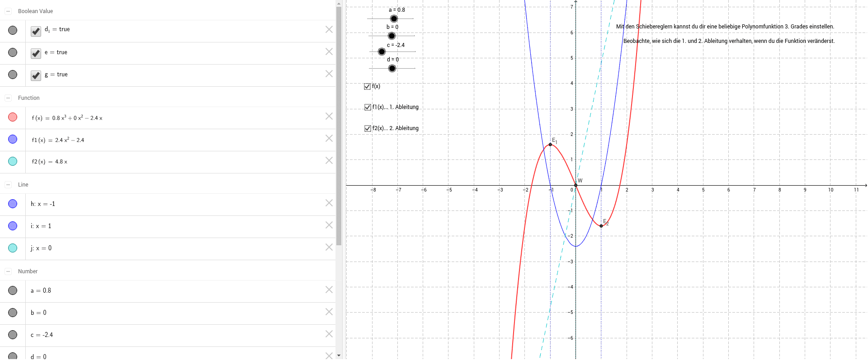Delete the line i: x = 1 row
This screenshot has height=360, width=868.
point(329,225)
